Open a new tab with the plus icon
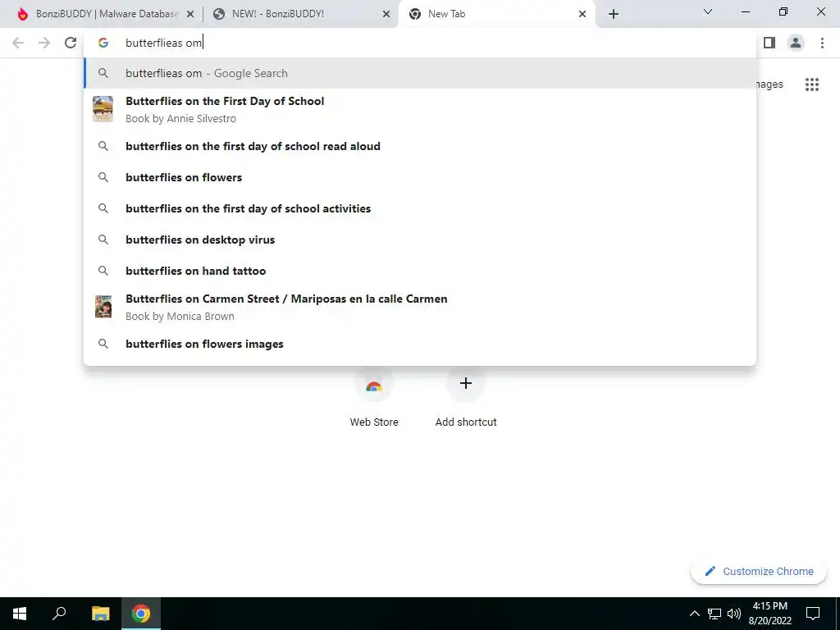This screenshot has width=840, height=630. click(x=614, y=14)
